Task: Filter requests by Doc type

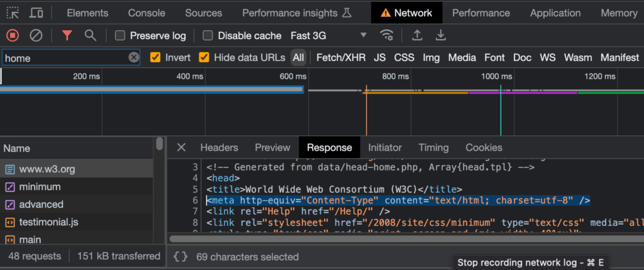Action: [x=522, y=57]
